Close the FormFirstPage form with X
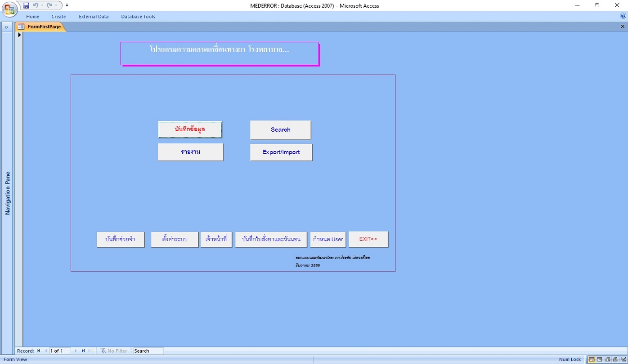The width and height of the screenshot is (628, 364). pos(623,27)
